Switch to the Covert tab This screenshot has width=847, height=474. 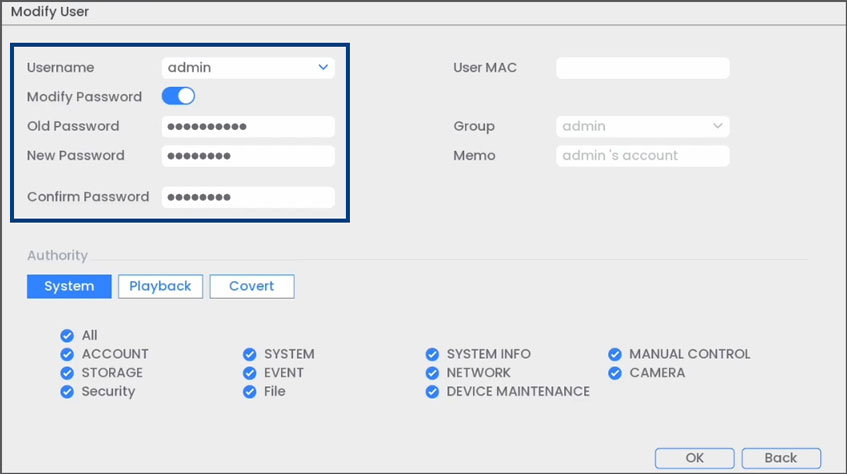pyautogui.click(x=251, y=286)
